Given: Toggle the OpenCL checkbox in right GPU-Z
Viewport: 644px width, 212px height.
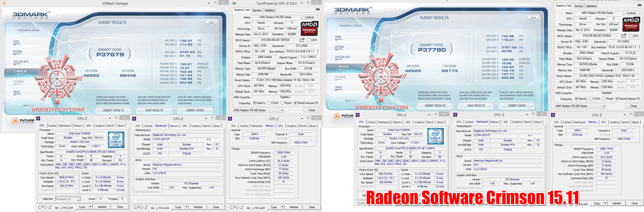Looking at the screenshot, I should click(576, 99).
